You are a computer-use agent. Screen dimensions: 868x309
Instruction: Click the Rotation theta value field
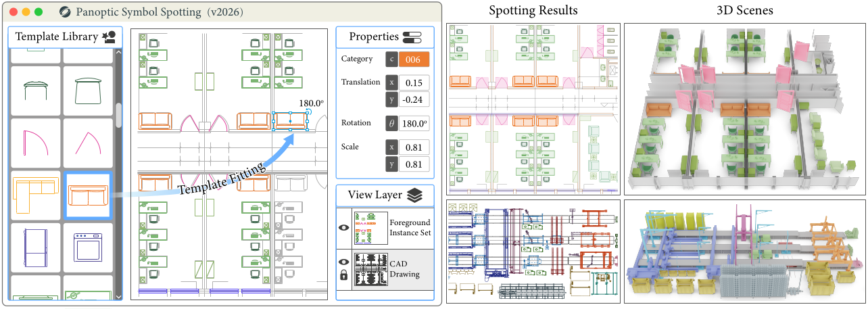pos(414,124)
